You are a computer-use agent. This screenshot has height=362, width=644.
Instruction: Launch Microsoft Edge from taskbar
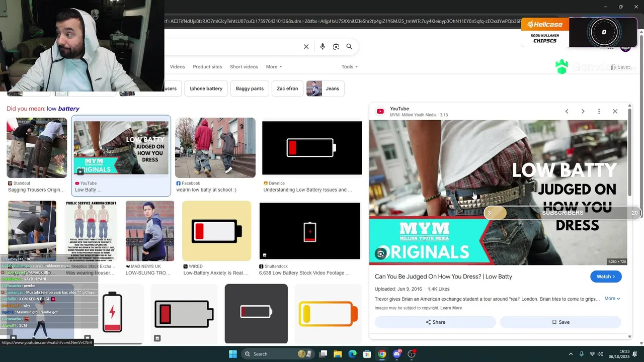352,354
